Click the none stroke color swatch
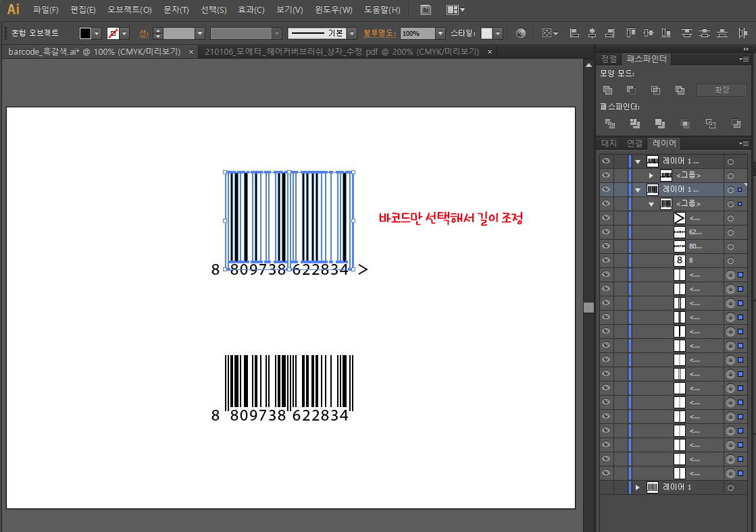The image size is (756, 532). (x=114, y=33)
